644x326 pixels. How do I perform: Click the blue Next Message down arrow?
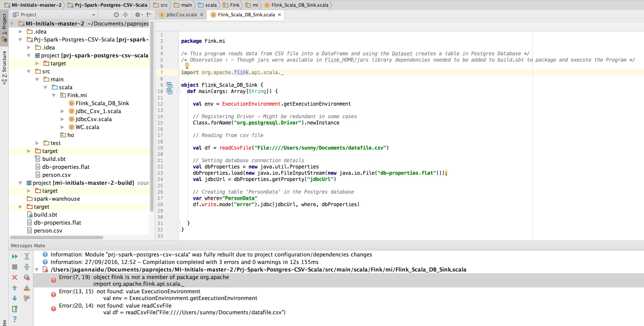click(x=14, y=298)
